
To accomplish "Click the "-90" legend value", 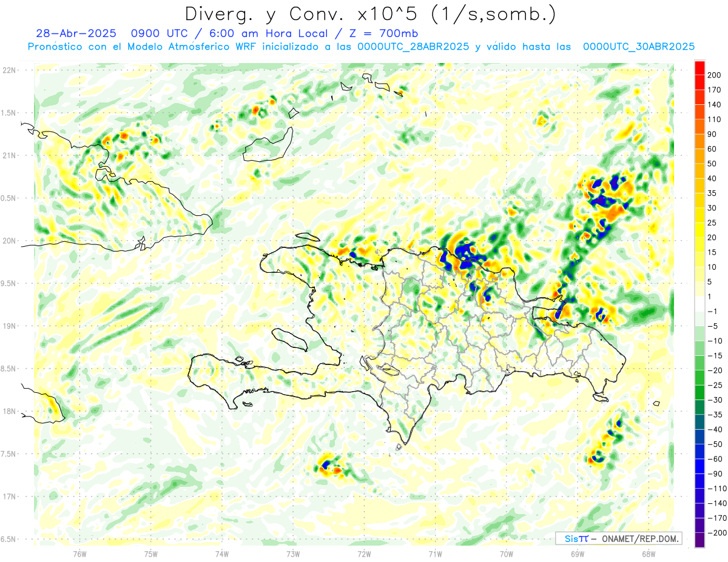I will (x=713, y=473).
